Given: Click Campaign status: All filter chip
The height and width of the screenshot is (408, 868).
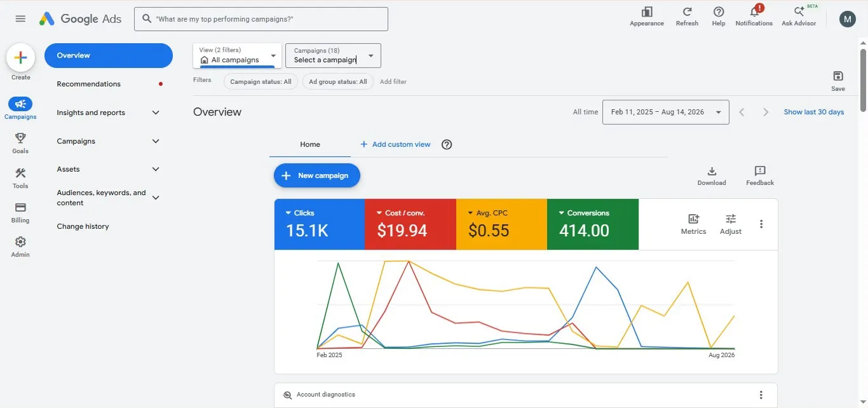Looking at the screenshot, I should click(261, 81).
